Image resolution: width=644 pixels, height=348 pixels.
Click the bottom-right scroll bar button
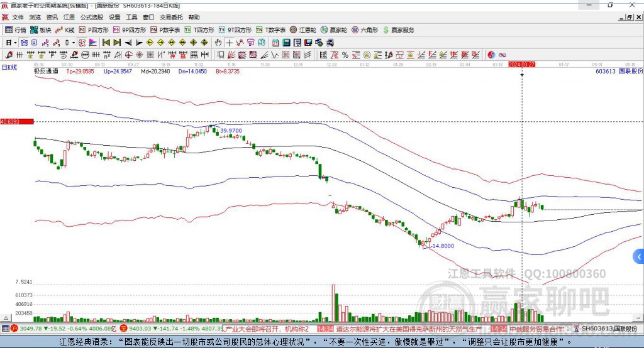click(638, 318)
